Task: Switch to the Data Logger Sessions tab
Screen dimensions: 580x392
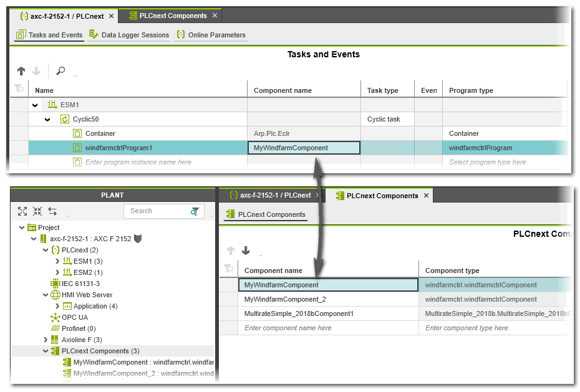Action: 129,35
